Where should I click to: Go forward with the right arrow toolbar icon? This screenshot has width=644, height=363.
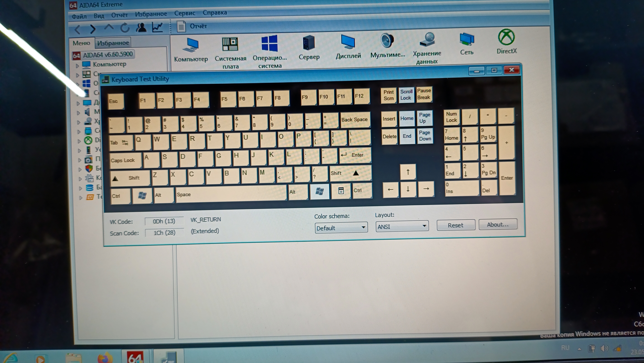pyautogui.click(x=93, y=29)
